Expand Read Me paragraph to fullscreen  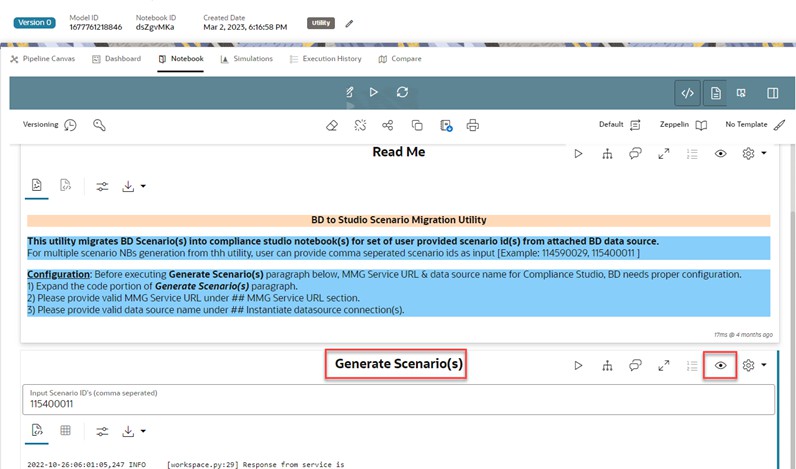coord(664,154)
